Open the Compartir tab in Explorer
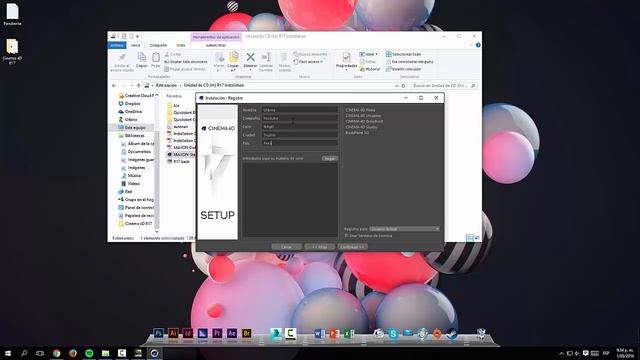This screenshot has width=640, height=360. click(158, 45)
